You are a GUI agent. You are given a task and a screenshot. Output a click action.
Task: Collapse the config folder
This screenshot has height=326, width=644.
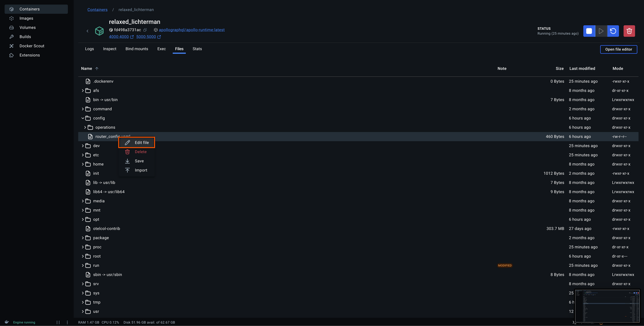point(83,118)
